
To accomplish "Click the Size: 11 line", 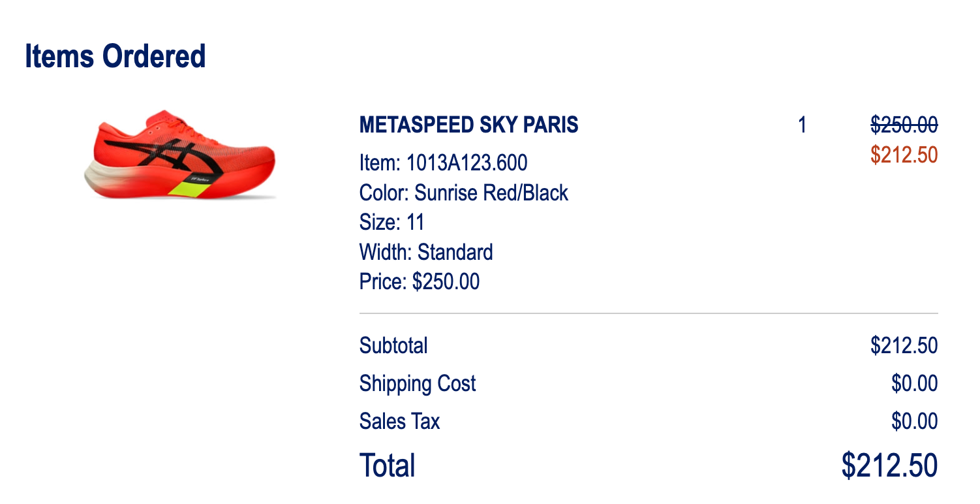I will (391, 222).
